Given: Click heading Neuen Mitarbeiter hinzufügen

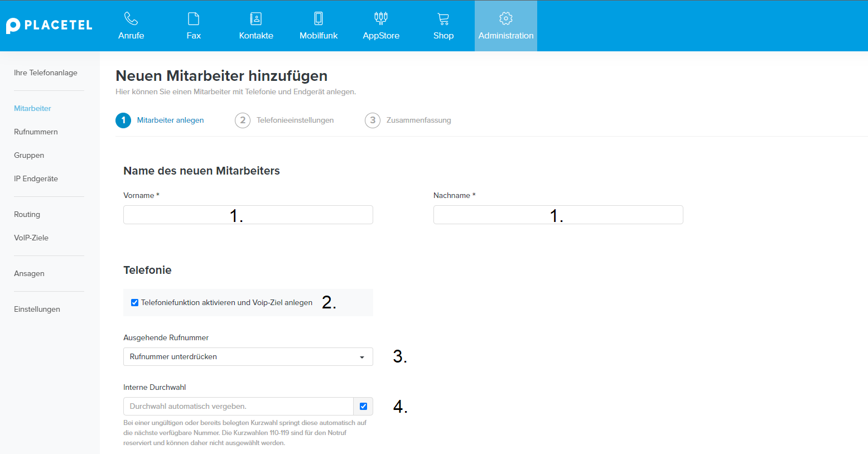Looking at the screenshot, I should [221, 76].
